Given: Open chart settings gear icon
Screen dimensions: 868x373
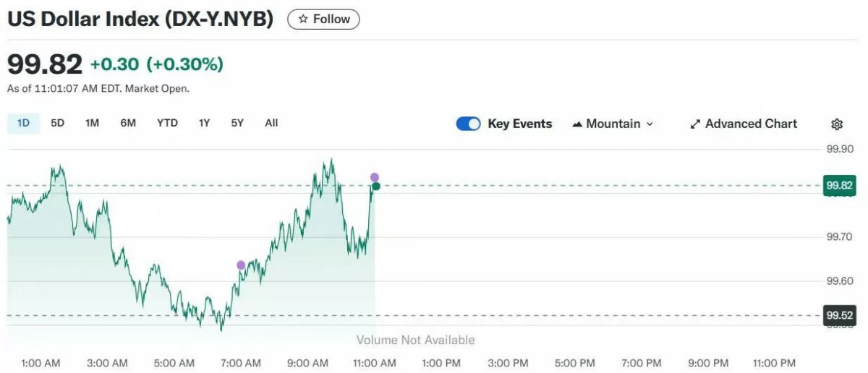Looking at the screenshot, I should tap(837, 124).
